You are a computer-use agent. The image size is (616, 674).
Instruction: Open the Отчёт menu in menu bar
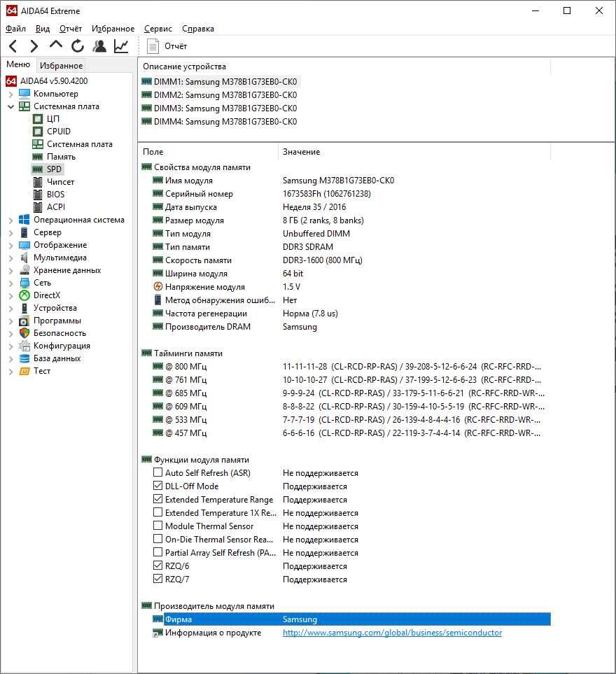(x=71, y=29)
